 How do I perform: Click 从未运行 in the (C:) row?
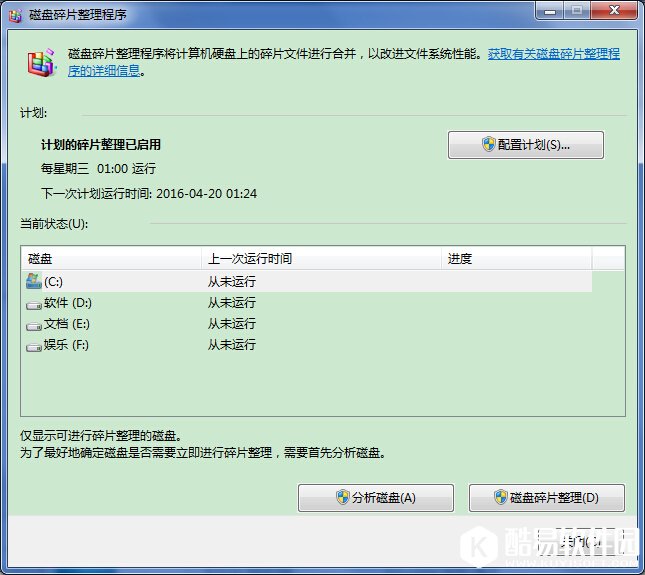pos(232,281)
